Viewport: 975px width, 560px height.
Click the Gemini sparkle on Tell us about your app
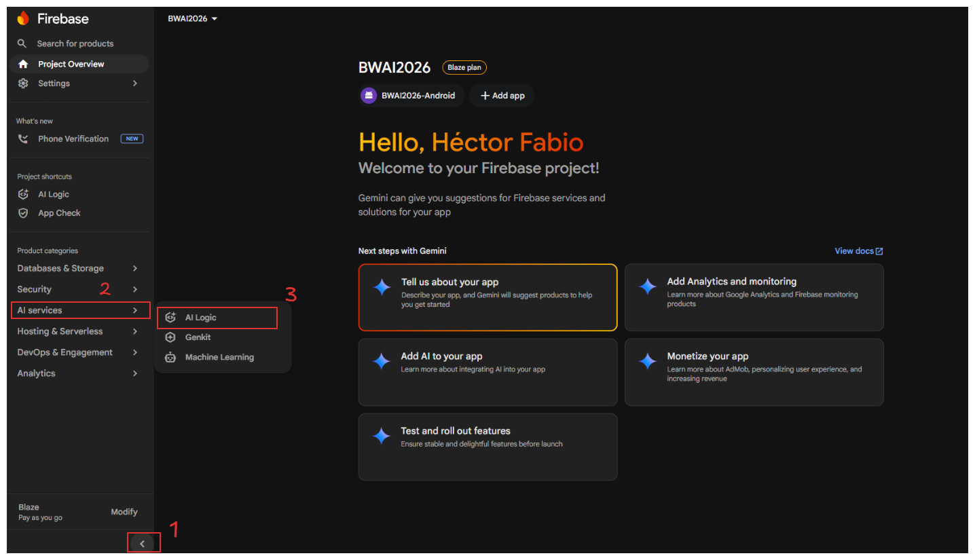pyautogui.click(x=382, y=287)
